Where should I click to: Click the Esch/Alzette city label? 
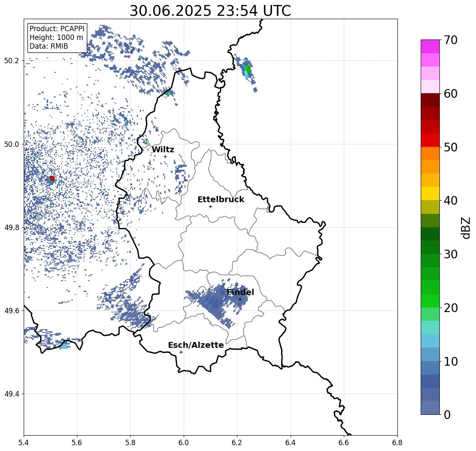196,345
